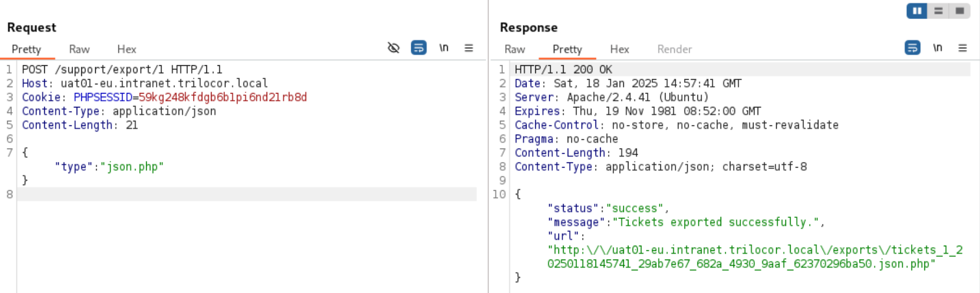Select the top-bottom horizontal layout icon
The width and height of the screenshot is (980, 293).
[x=938, y=11]
